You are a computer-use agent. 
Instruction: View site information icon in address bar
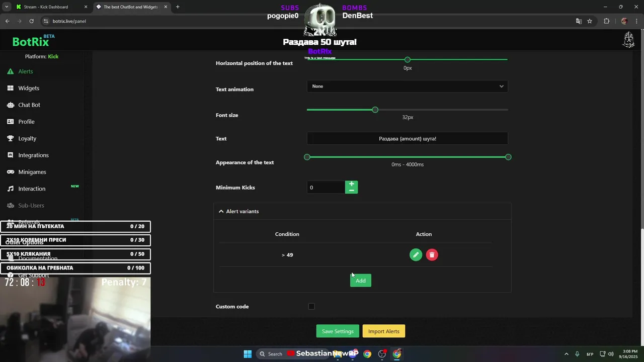(x=46, y=21)
